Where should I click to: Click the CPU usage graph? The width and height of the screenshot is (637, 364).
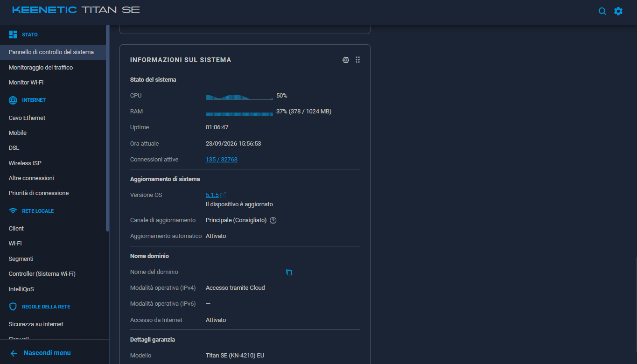[x=239, y=97]
